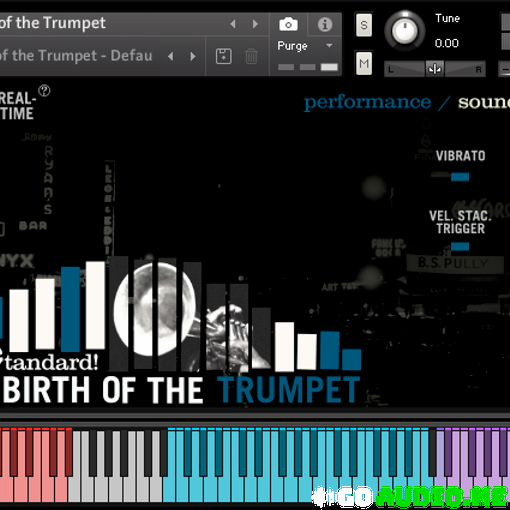This screenshot has height=510, width=510.
Task: Go to next instrument arrow
Action: pyautogui.click(x=255, y=24)
